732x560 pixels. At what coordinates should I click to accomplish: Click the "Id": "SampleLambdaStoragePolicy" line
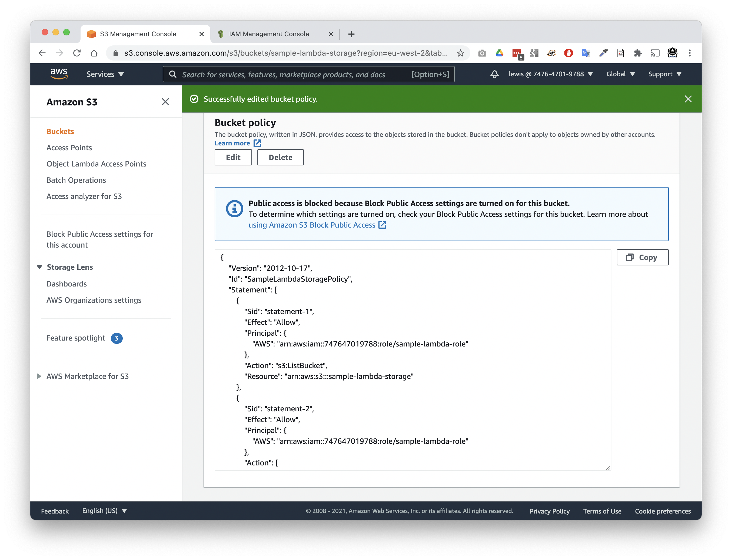pyautogui.click(x=290, y=279)
